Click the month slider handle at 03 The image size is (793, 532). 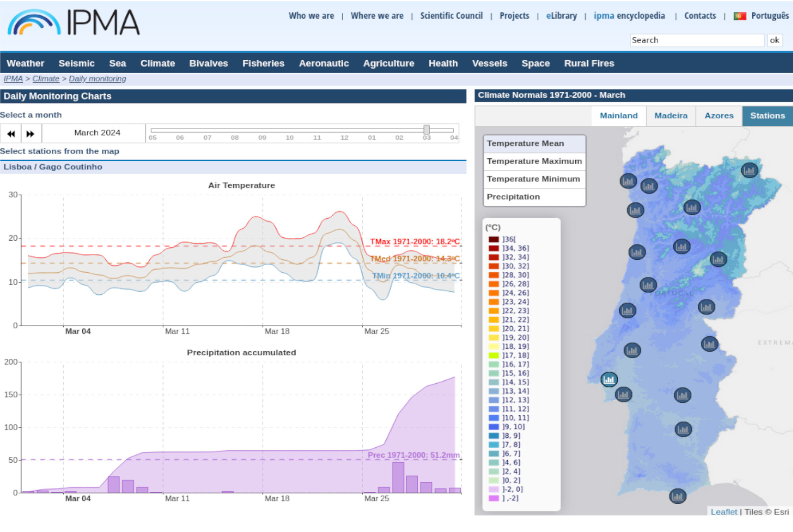click(x=426, y=130)
